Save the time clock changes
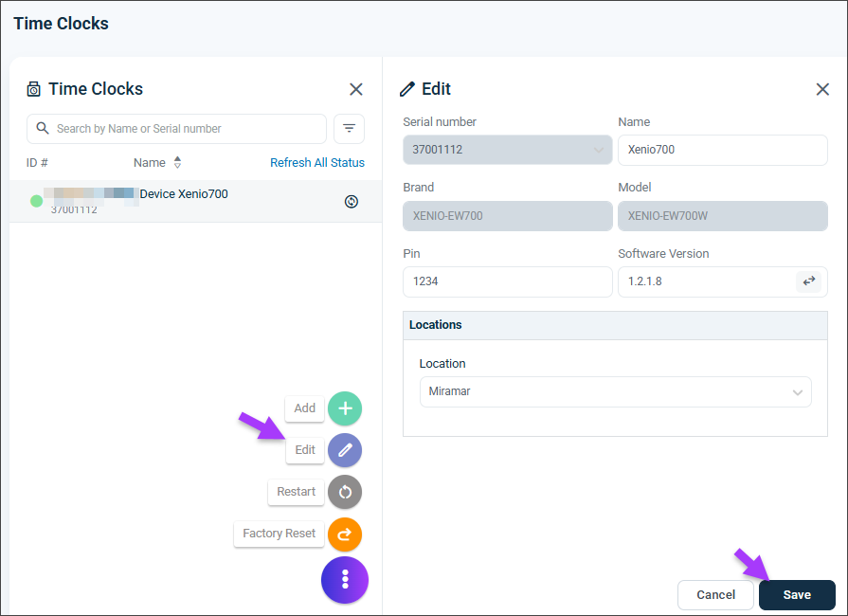Image resolution: width=848 pixels, height=616 pixels. pos(797,595)
